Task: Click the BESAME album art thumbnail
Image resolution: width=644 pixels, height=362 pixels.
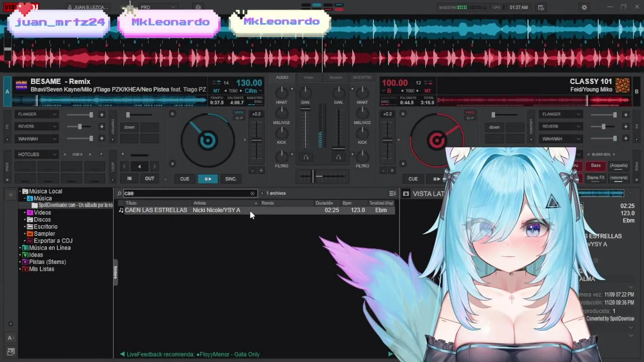Action: tap(21, 85)
